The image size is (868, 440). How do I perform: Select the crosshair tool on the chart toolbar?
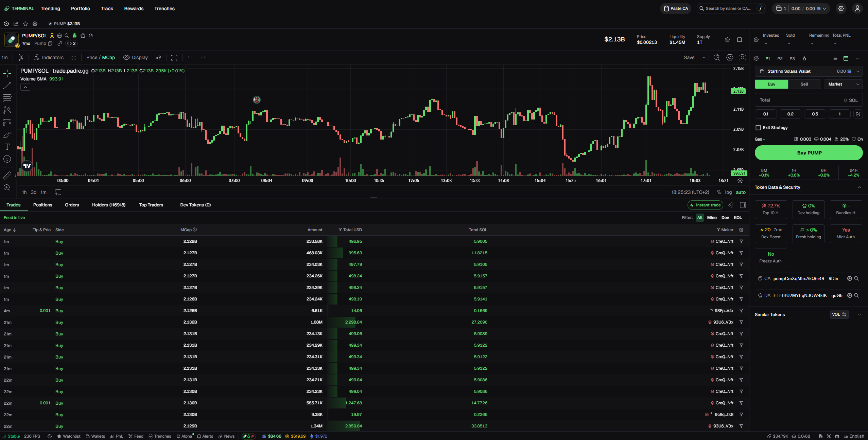[7, 73]
